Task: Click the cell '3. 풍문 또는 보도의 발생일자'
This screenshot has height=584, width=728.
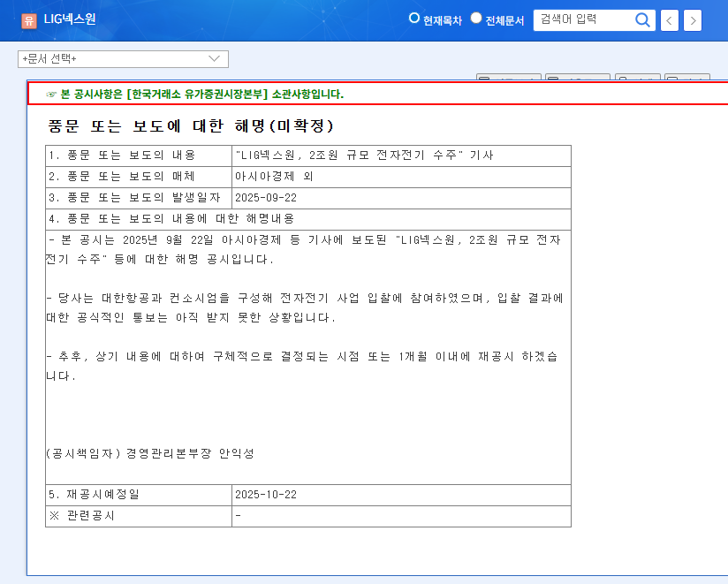Action: tap(139, 198)
